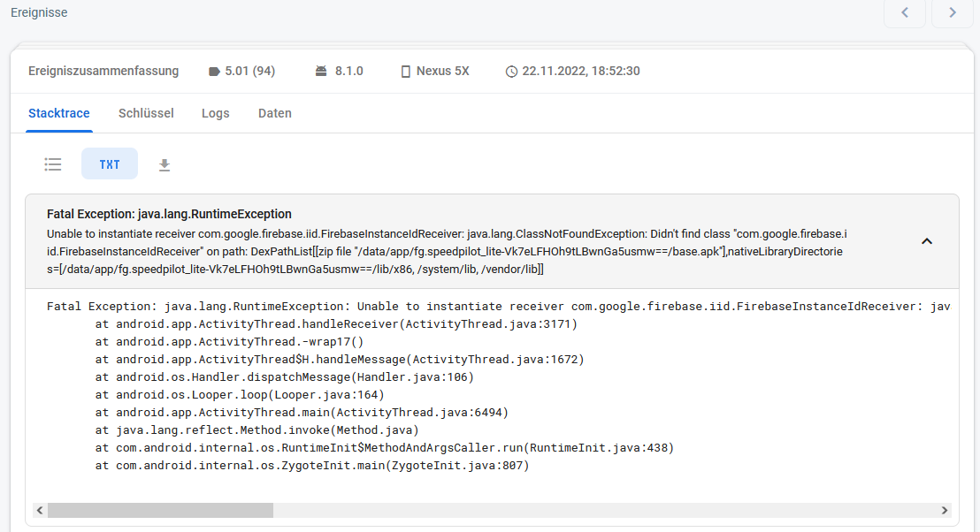
Task: Click the horizontal scrollbar right arrow
Action: (945, 511)
